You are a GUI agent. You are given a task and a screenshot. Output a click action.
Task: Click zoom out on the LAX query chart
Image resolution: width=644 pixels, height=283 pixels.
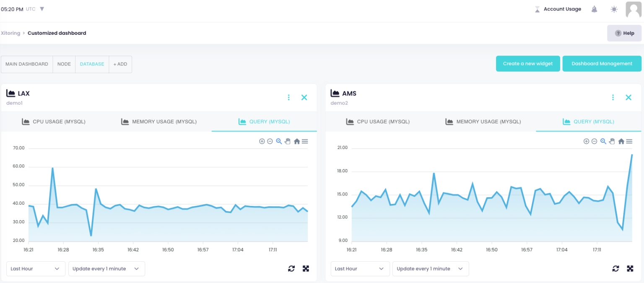pyautogui.click(x=270, y=141)
